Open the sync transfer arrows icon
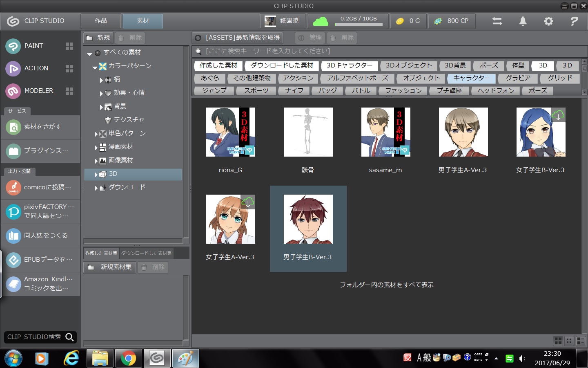The width and height of the screenshot is (588, 368). pos(497,21)
